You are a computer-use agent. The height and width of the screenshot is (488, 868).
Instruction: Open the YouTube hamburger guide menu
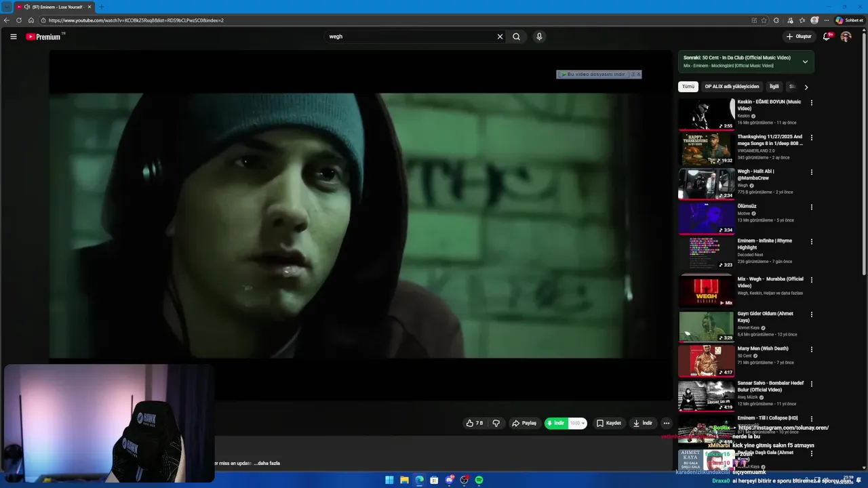(x=14, y=37)
